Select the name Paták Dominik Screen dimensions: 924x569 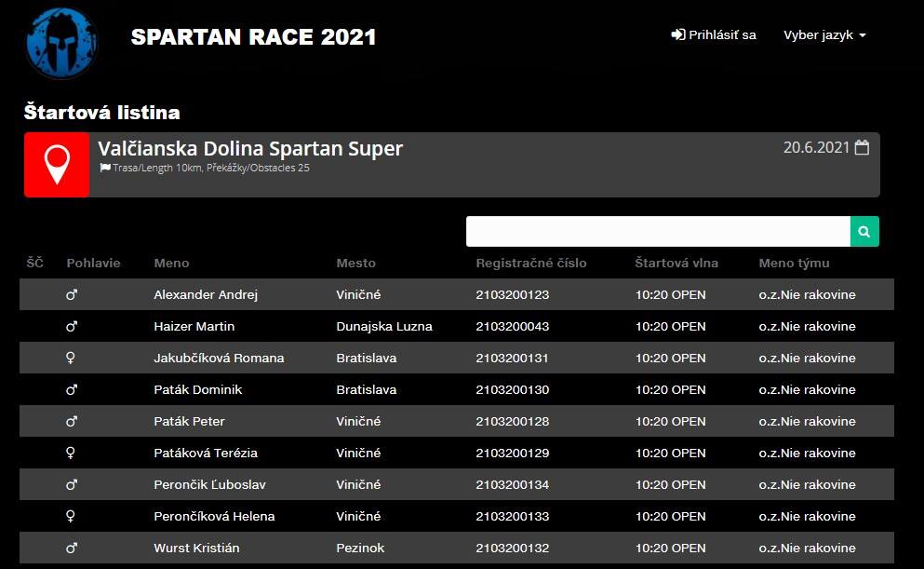tap(197, 390)
